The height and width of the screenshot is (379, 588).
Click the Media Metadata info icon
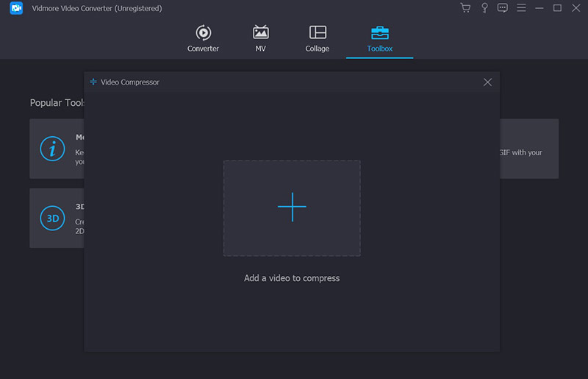click(52, 149)
